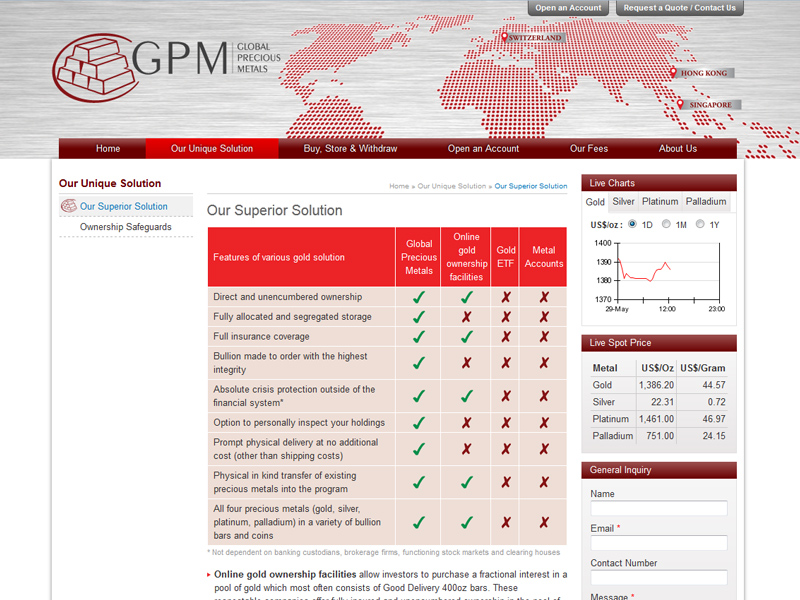The width and height of the screenshot is (800, 600).
Task: Click the top Open an Account button
Action: [568, 8]
